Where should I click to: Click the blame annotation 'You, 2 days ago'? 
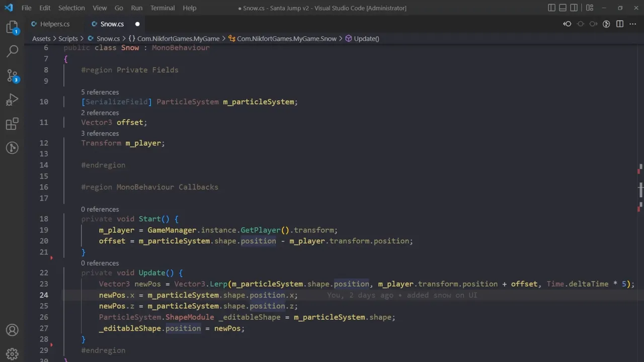click(x=360, y=295)
